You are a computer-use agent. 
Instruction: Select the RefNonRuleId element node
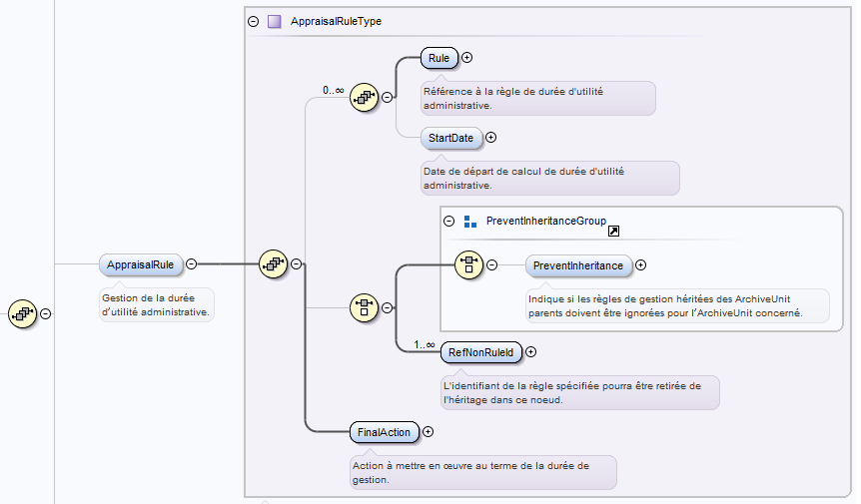coord(481,351)
